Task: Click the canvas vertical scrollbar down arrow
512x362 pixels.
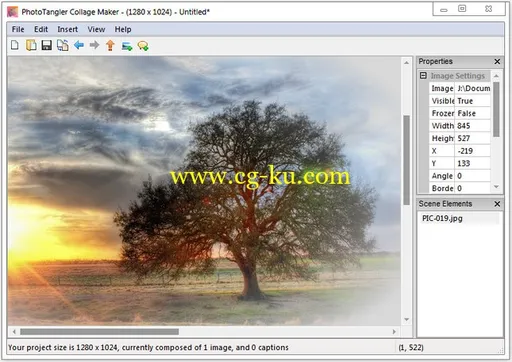Action: 406,319
